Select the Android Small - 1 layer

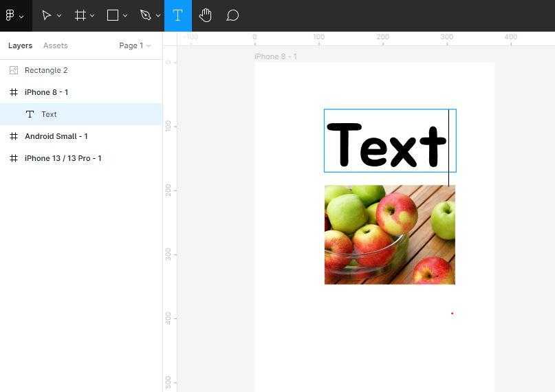(x=56, y=136)
